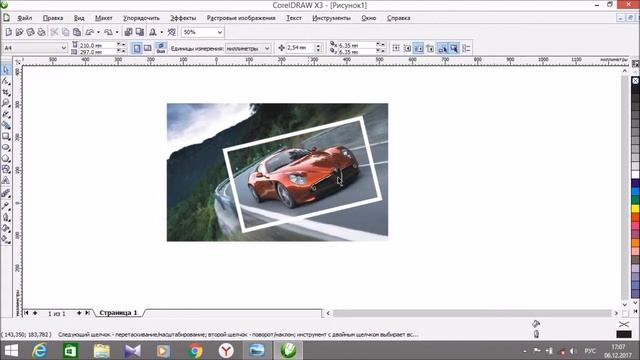Toggle apply layout to all pages button
The width and height of the screenshot is (640, 360).
click(x=161, y=48)
